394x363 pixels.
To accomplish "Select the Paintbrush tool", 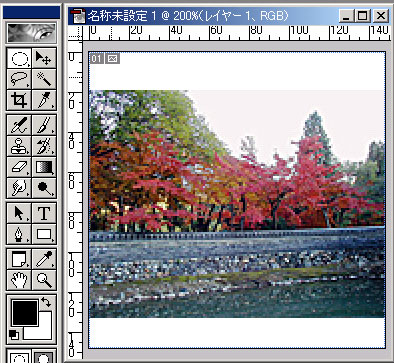I will click(44, 125).
